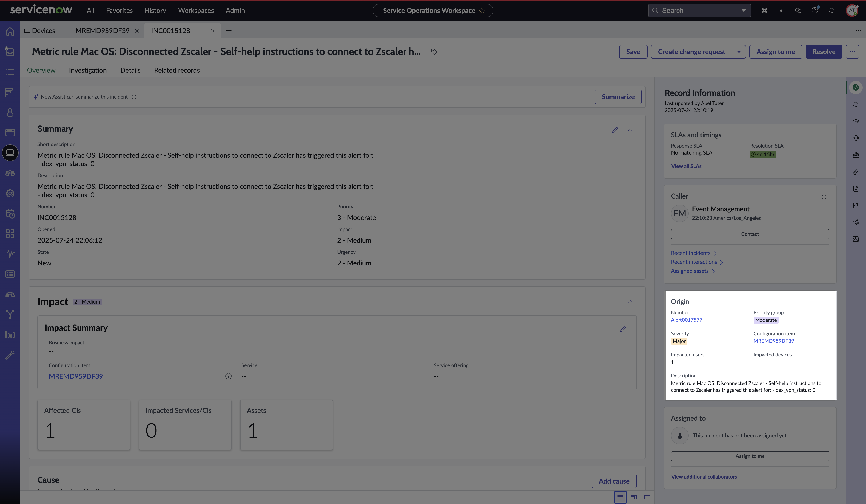The width and height of the screenshot is (866, 504).
Task: Open the Now Assist sparkle icon in header
Action: tap(781, 11)
